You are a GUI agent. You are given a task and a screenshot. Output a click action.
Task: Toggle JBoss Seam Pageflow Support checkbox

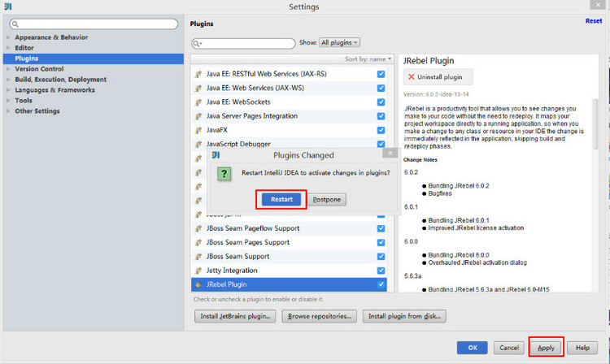coord(381,228)
